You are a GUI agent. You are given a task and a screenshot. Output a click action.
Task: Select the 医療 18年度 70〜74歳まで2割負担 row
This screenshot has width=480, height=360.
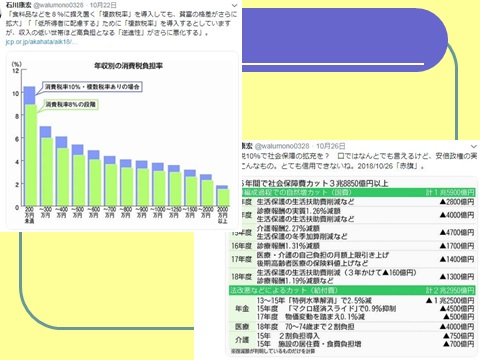point(352,326)
